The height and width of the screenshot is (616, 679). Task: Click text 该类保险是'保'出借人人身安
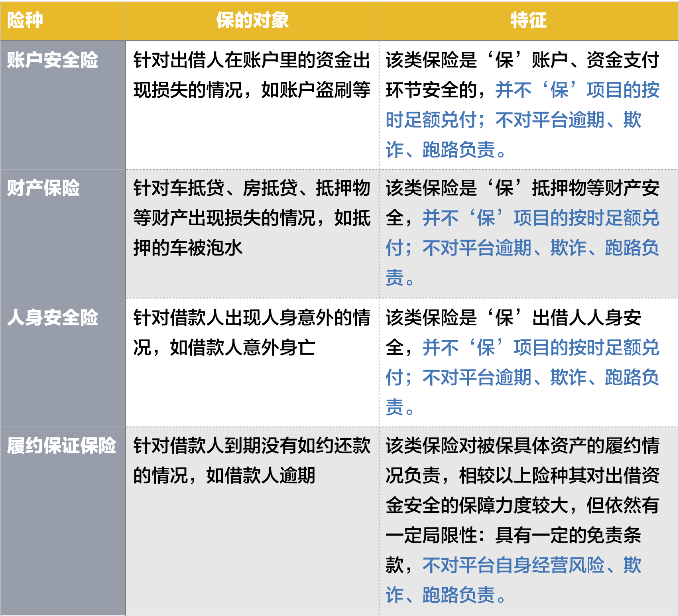pos(513,318)
